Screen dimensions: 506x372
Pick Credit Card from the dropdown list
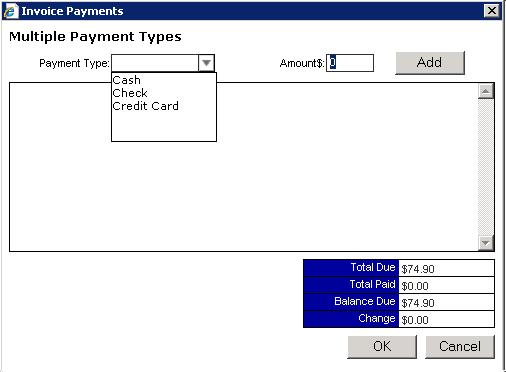[146, 106]
